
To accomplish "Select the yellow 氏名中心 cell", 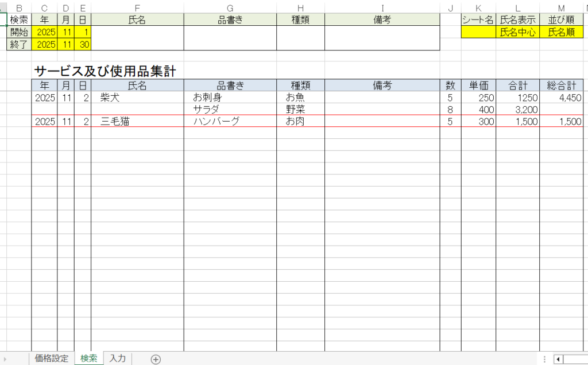I will tap(517, 32).
